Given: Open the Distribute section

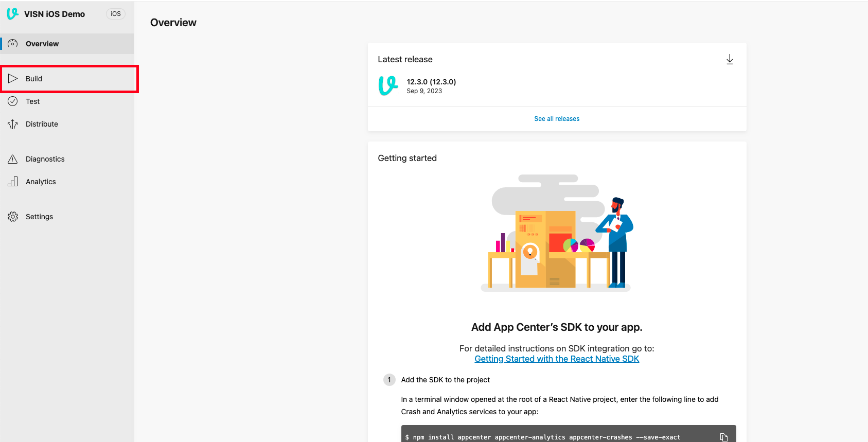Looking at the screenshot, I should coord(67,124).
